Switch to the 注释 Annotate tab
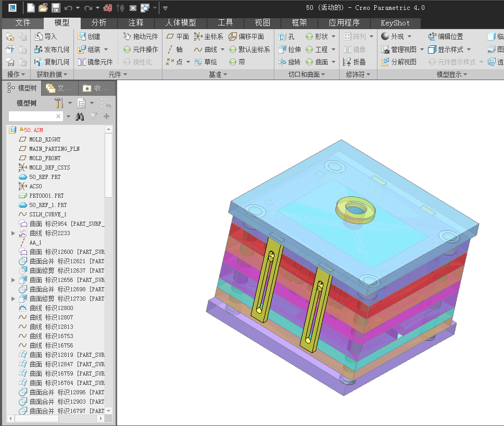 tap(136, 23)
